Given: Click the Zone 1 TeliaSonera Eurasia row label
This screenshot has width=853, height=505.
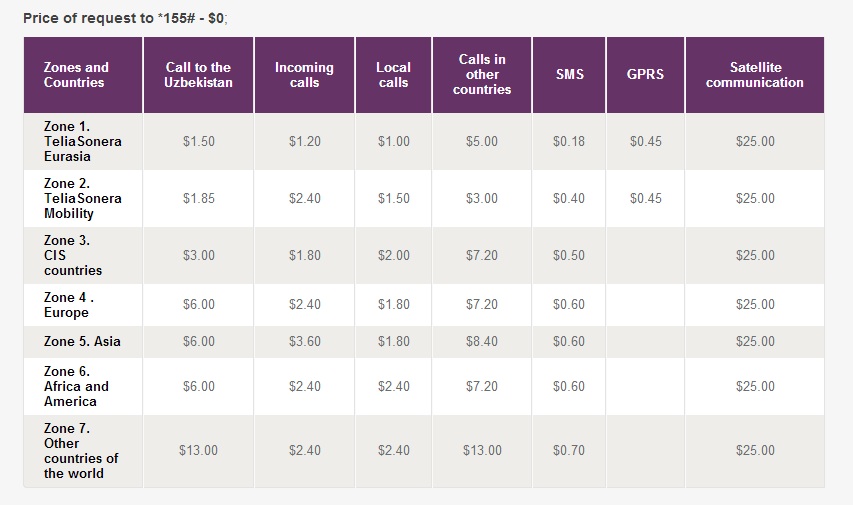Looking at the screenshot, I should pyautogui.click(x=82, y=142).
